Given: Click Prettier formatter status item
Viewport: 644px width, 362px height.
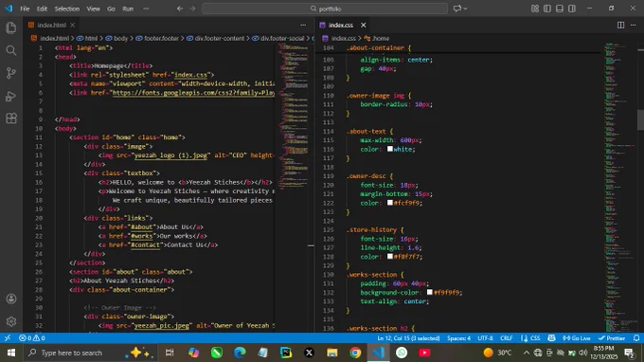Looking at the screenshot, I should [612, 338].
